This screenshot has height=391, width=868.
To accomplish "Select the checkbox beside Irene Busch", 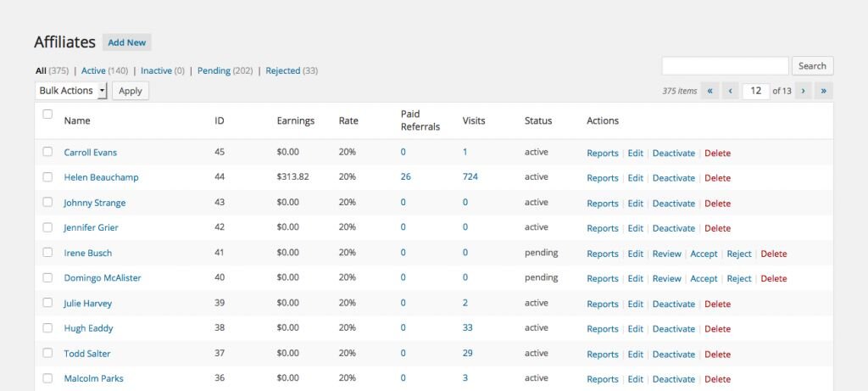I will [47, 253].
